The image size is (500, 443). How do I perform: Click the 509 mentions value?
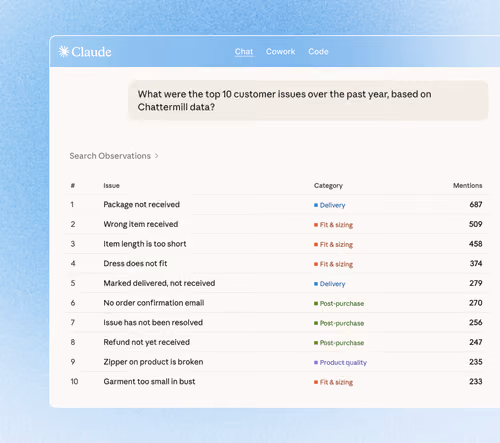[x=475, y=224]
